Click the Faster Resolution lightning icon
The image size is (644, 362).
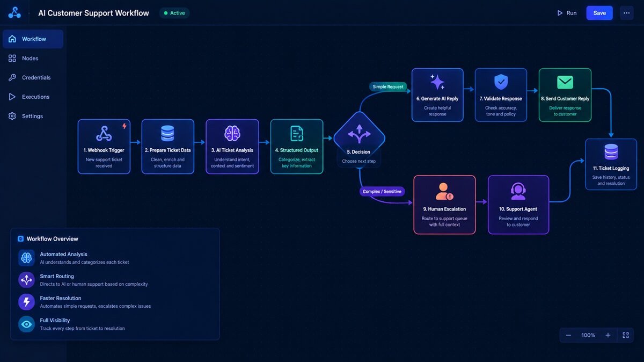click(26, 302)
